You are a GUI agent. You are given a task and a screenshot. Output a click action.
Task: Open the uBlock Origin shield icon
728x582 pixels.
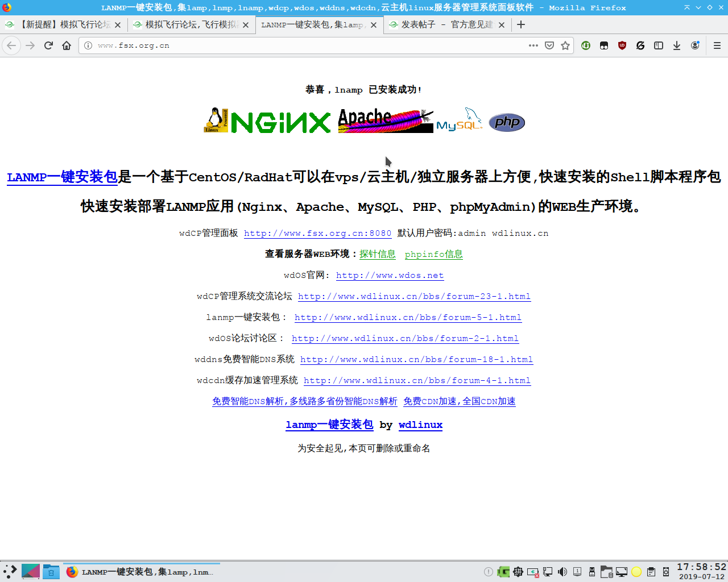tap(622, 45)
